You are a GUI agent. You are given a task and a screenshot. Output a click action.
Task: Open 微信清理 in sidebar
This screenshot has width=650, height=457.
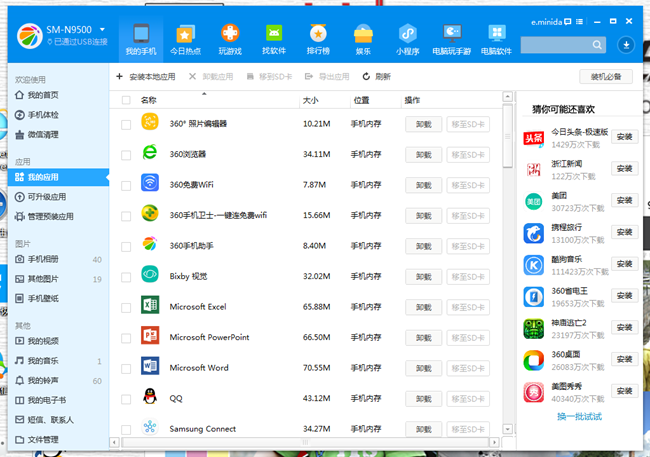[36, 134]
